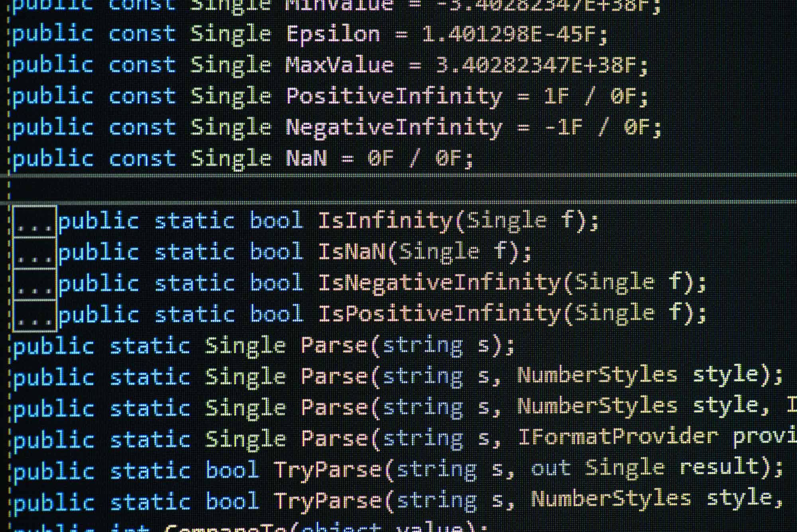Click NumberStyles in the TryParse line
Screen dimensions: 797x532
[x=611, y=499]
